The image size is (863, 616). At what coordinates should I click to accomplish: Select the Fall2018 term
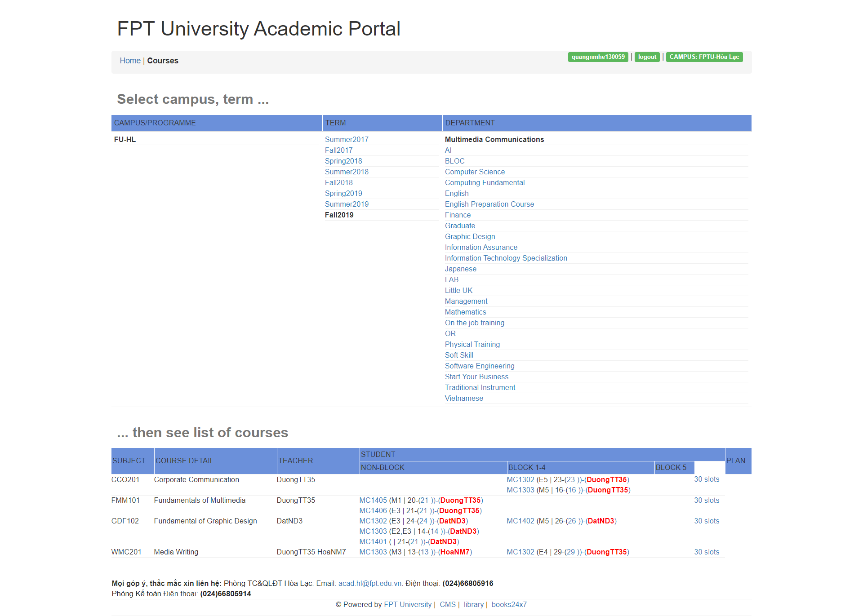[x=338, y=182]
